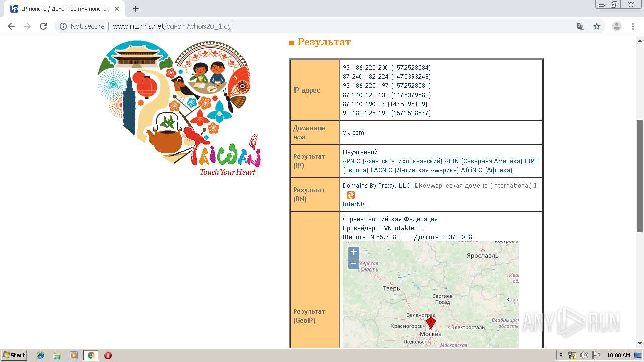The height and width of the screenshot is (362, 644).
Task: Reload the current page
Action: 43,26
